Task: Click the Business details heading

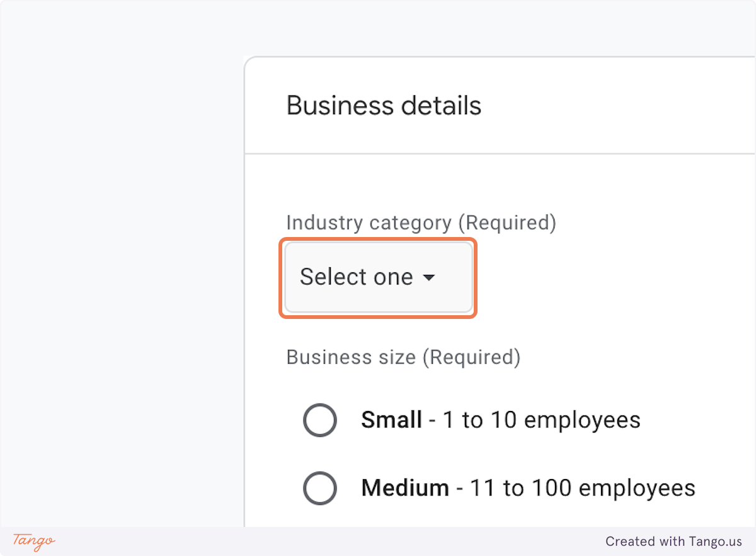Action: point(383,105)
